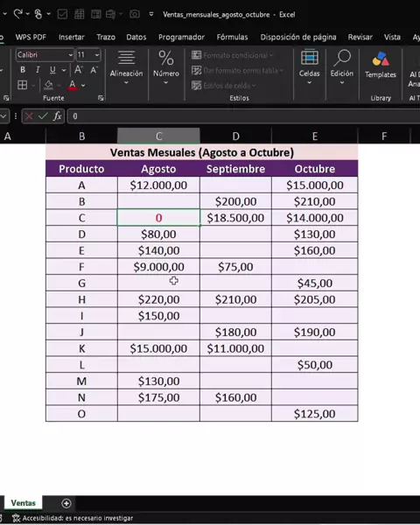This screenshot has width=420, height=525.
Task: Select cell with $18.500,00 in Septiembre
Action: tap(235, 218)
